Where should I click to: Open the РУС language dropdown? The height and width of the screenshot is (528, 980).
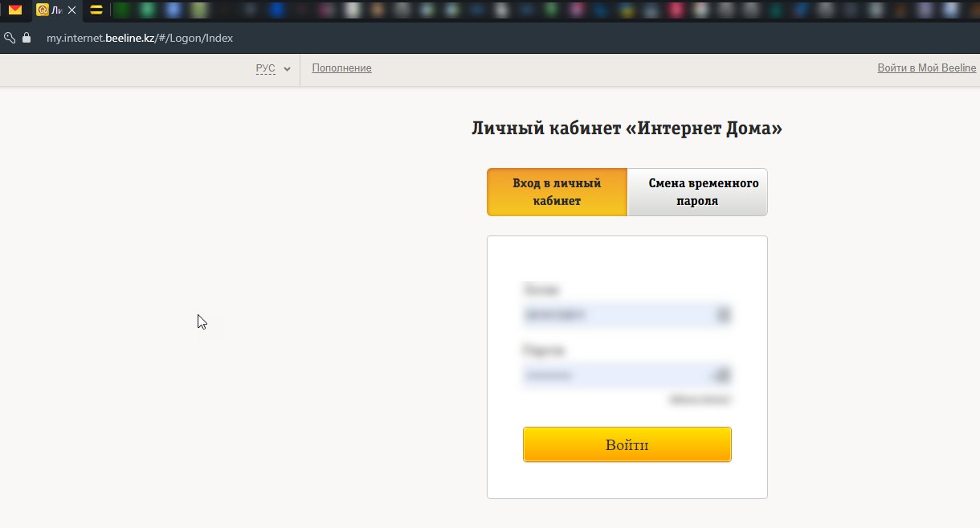tap(273, 69)
